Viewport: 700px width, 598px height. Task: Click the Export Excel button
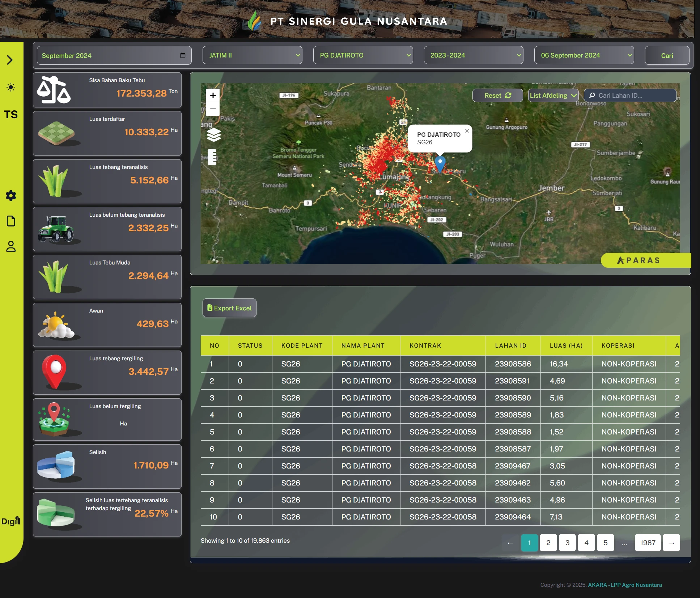point(229,308)
